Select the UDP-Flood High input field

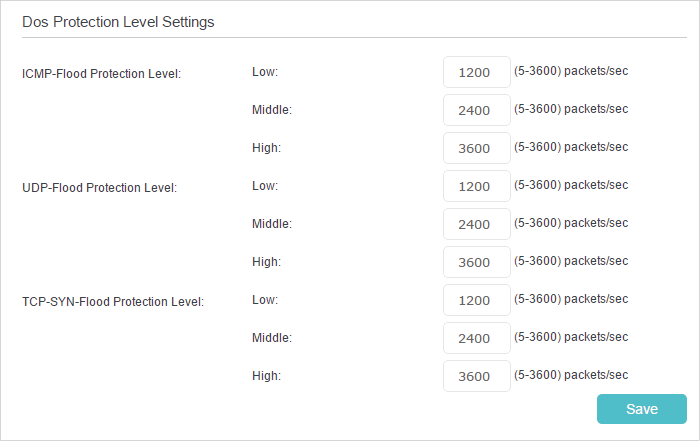coord(477,262)
